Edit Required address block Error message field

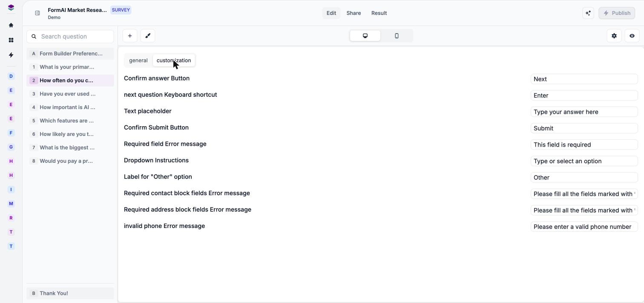[x=584, y=211]
